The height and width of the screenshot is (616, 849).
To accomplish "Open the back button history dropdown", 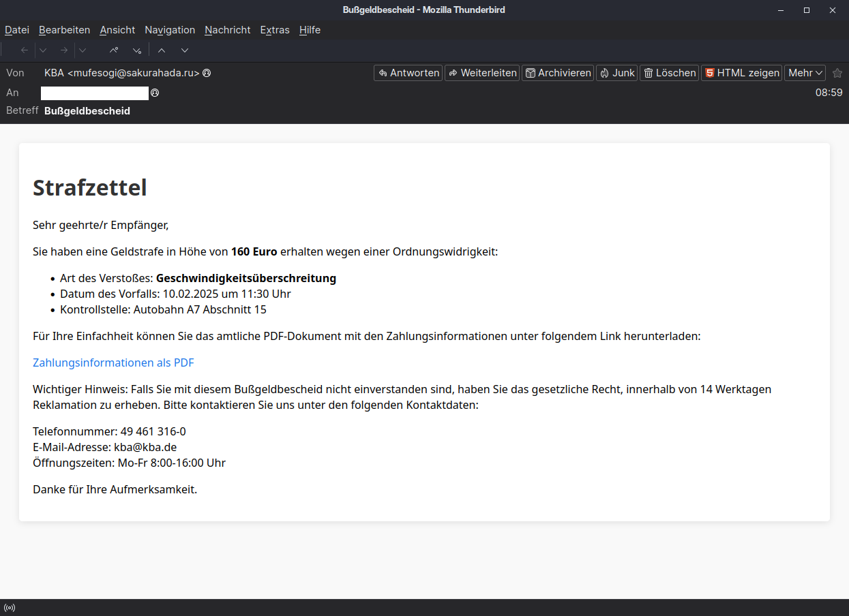I will point(42,50).
